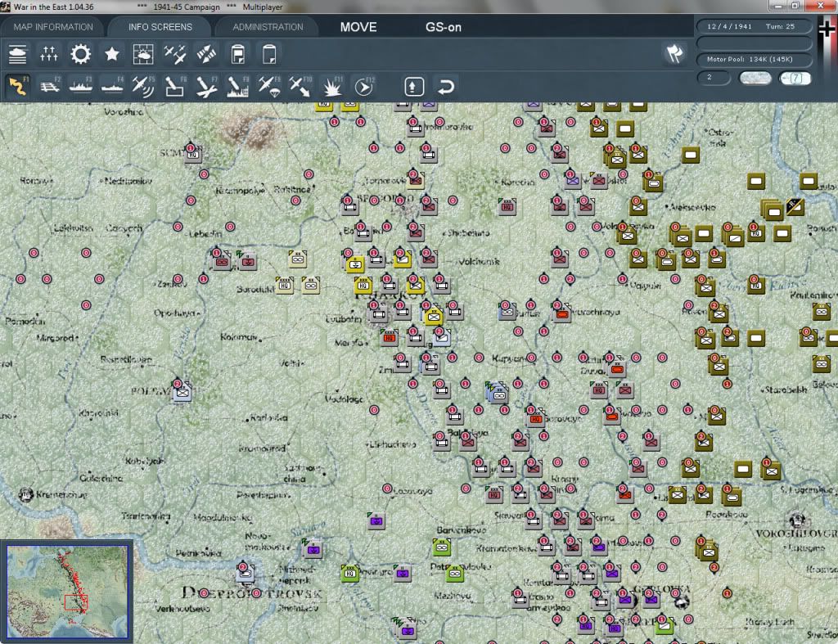The width and height of the screenshot is (838, 644).
Task: Select the green unit above Barvenkovo
Action: (441, 547)
